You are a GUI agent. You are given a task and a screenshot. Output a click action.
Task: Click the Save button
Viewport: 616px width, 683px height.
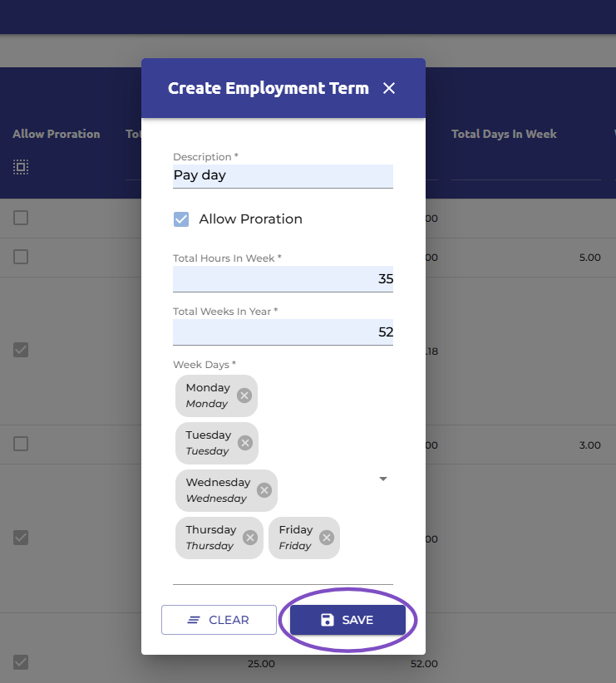pos(347,620)
